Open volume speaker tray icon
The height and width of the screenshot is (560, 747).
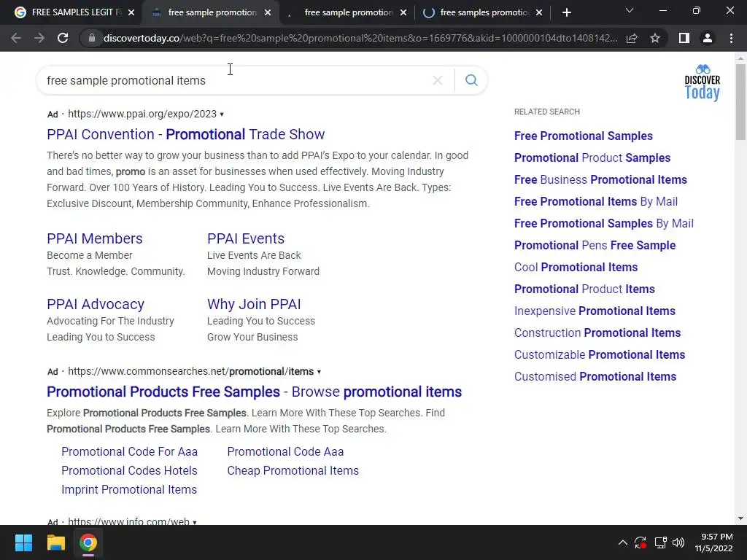[x=678, y=542]
